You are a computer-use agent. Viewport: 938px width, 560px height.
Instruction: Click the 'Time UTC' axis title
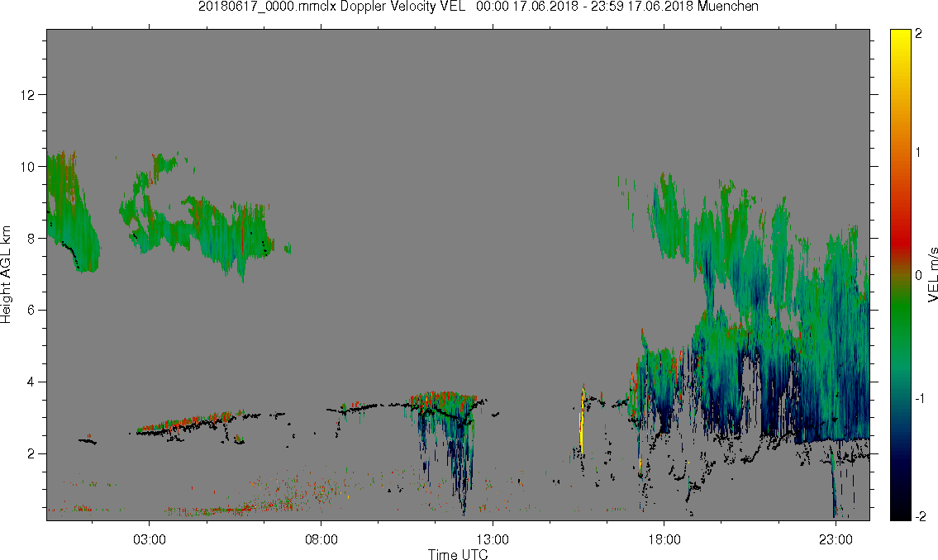[458, 554]
